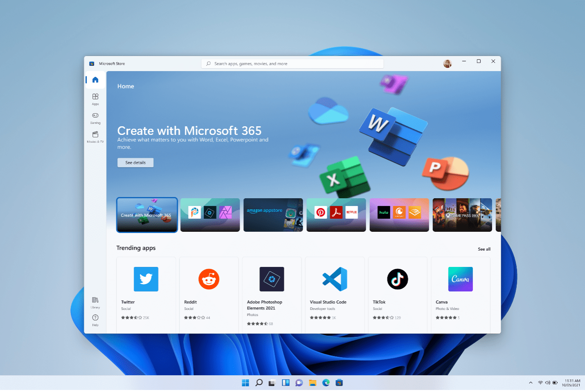585x392 pixels.
Task: Select the Home icon in the sidebar
Action: pos(95,80)
